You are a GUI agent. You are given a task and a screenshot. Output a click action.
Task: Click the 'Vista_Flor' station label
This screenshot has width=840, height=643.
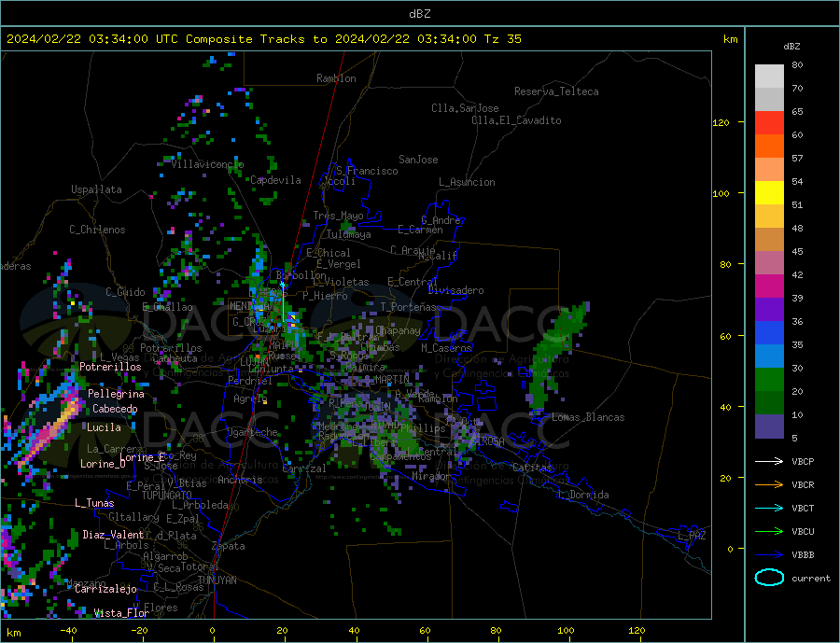pos(121,613)
